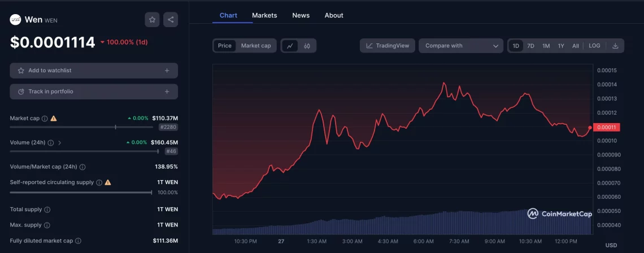Open Market cap info tooltip icon
The image size is (644, 253).
tap(45, 118)
